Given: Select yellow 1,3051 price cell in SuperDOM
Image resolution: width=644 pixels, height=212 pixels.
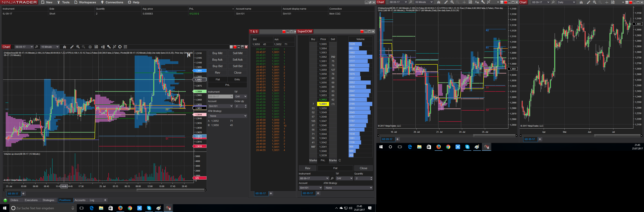Looking at the screenshot, I should pyautogui.click(x=323, y=104).
